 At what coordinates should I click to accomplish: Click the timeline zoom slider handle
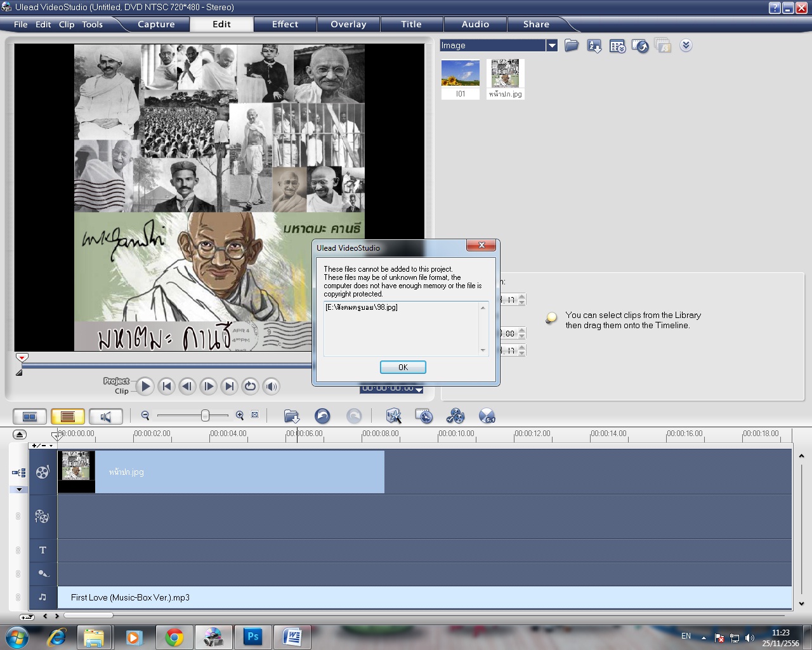205,415
